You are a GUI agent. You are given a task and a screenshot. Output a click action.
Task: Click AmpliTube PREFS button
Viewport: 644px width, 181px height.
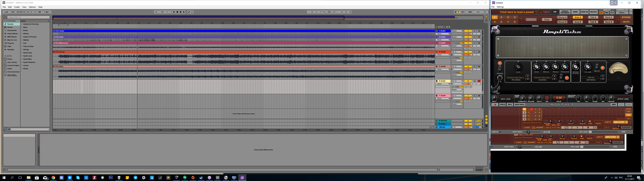point(502,105)
